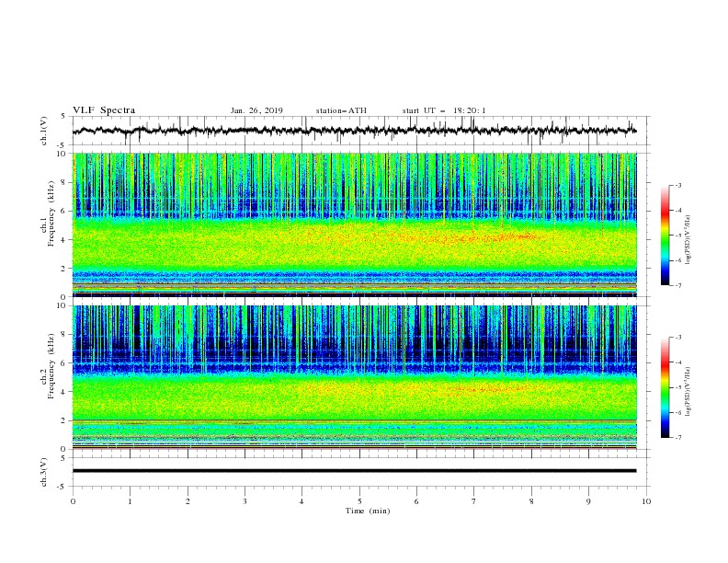Click the "VLF Spectra" plot title
728x563 pixels.
pos(104,110)
